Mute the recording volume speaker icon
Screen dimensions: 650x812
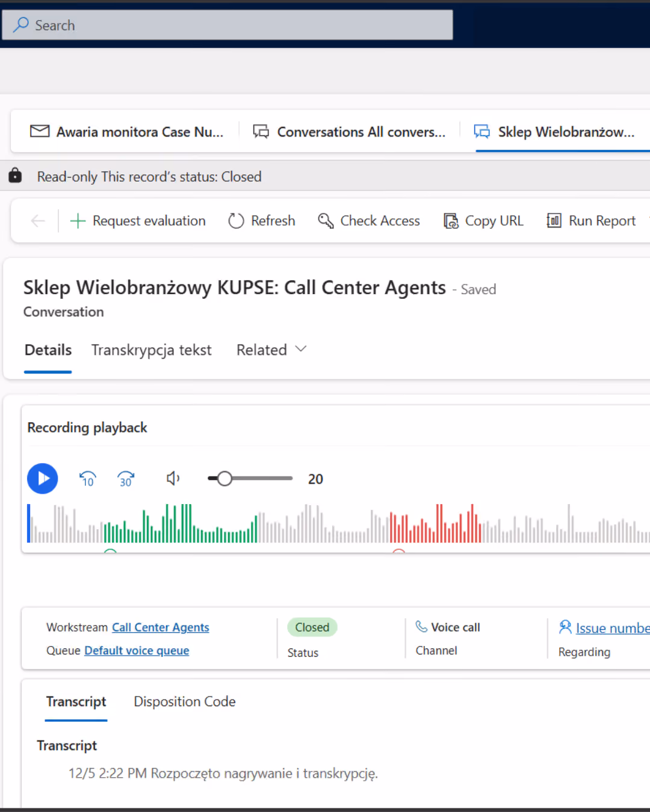click(173, 479)
